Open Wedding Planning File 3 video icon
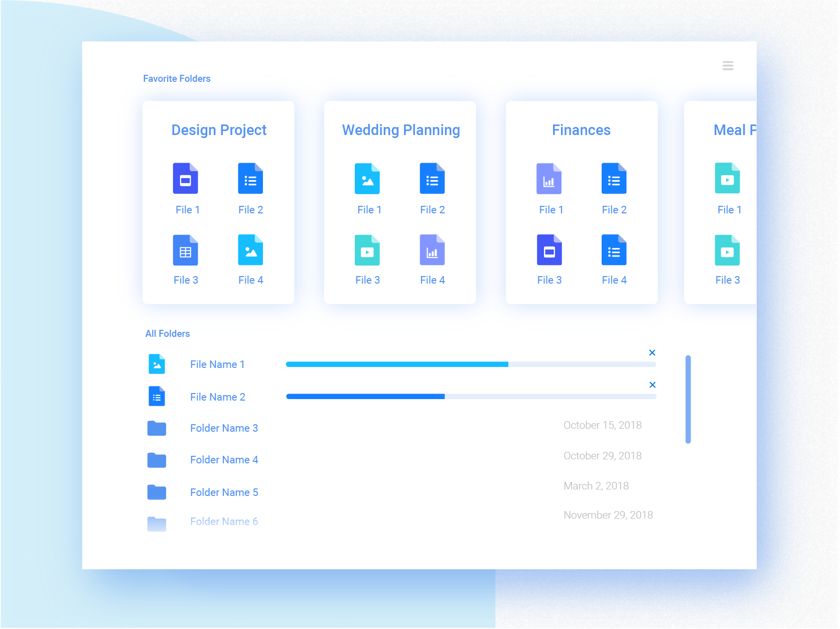The height and width of the screenshot is (629, 840). tap(367, 250)
